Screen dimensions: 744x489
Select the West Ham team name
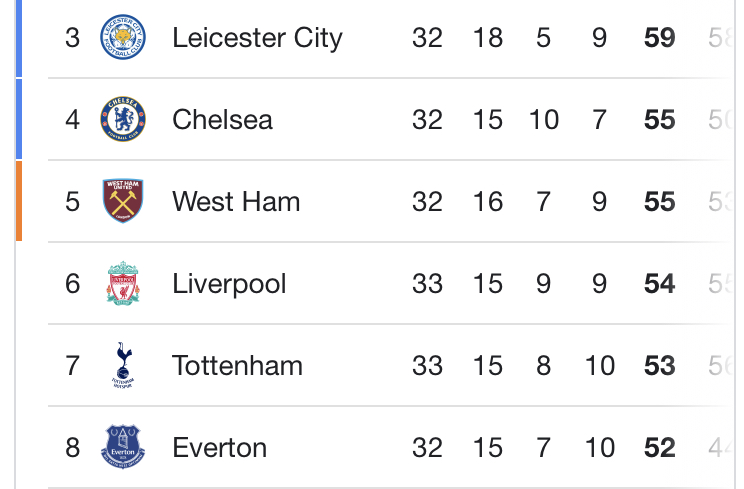pyautogui.click(x=236, y=201)
